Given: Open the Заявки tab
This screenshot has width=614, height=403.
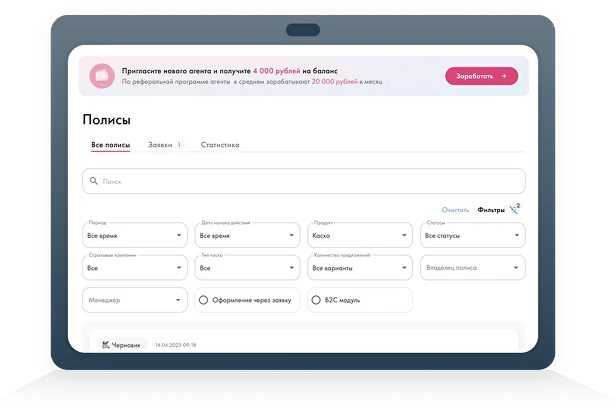Looking at the screenshot, I should 160,145.
